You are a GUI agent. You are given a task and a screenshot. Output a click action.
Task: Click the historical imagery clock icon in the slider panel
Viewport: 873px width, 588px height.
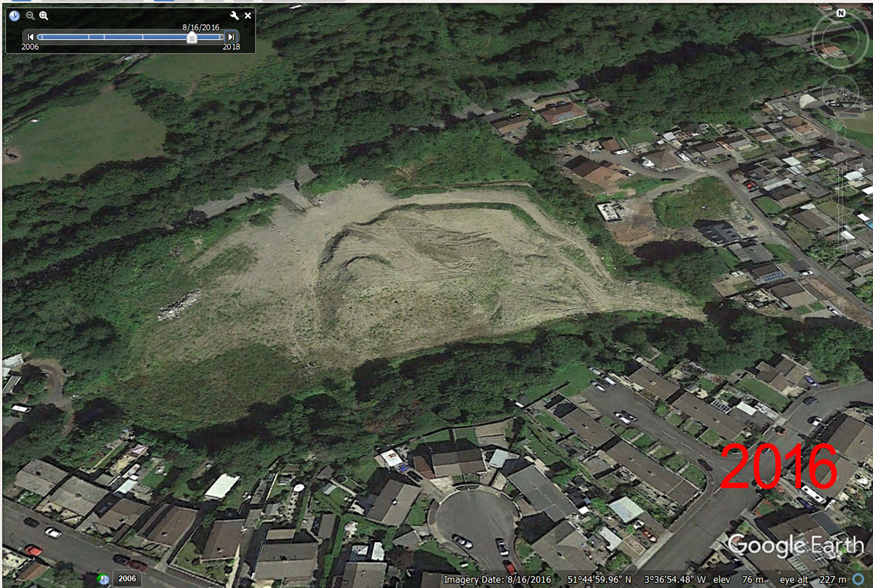click(15, 16)
